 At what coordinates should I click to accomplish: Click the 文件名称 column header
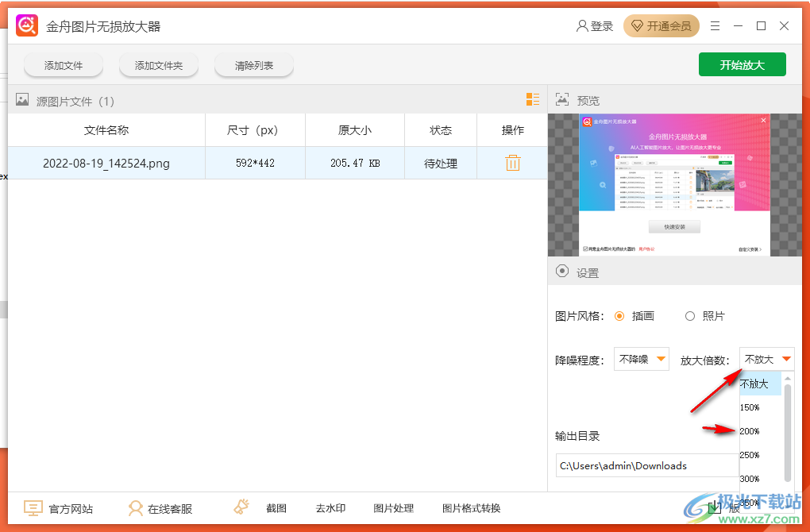click(x=106, y=130)
